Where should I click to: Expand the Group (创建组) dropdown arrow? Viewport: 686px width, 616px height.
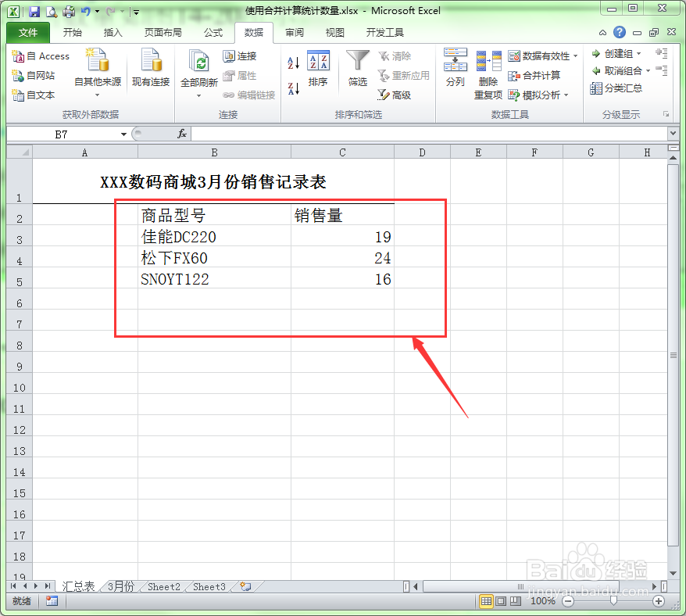639,54
